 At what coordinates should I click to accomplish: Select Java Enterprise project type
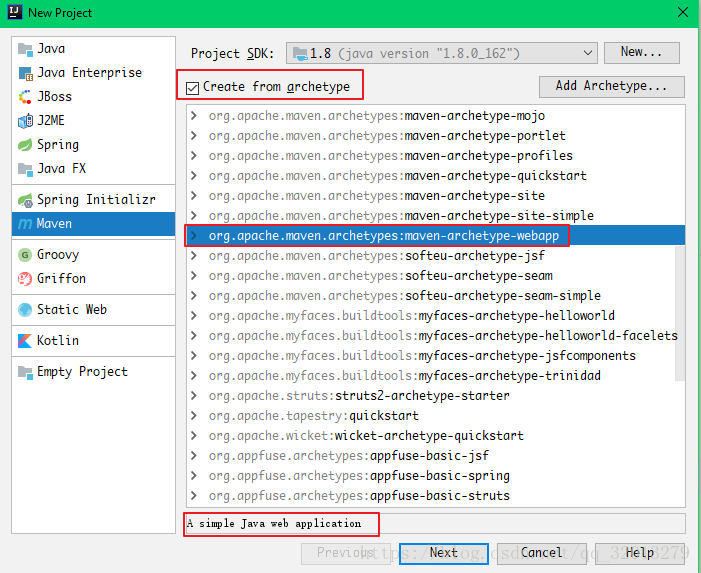93,73
